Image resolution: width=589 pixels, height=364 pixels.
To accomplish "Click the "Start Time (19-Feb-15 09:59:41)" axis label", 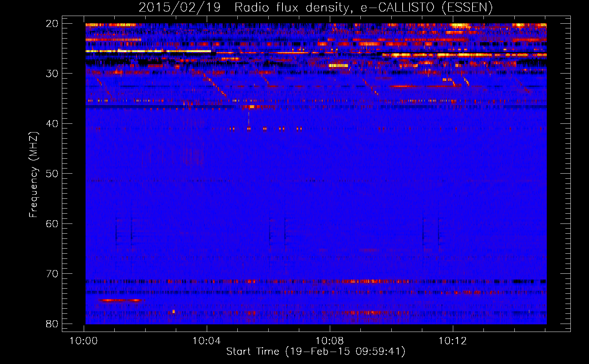I will pyautogui.click(x=316, y=352).
